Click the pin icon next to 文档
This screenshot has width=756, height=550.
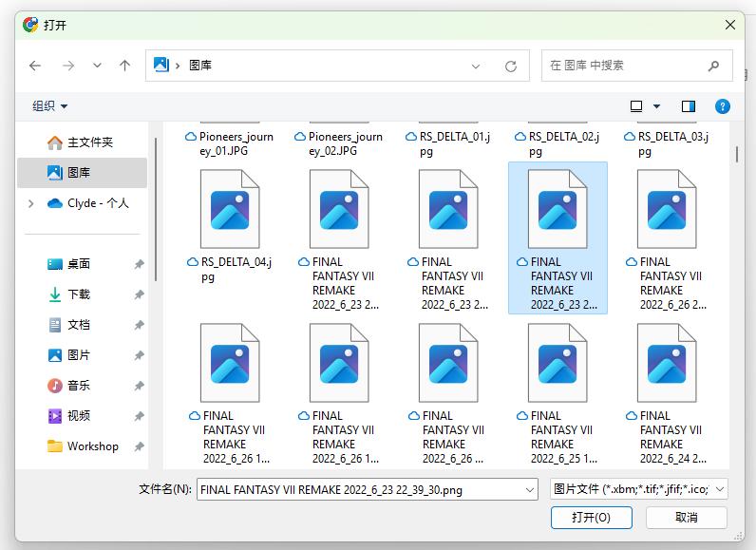click(x=139, y=325)
